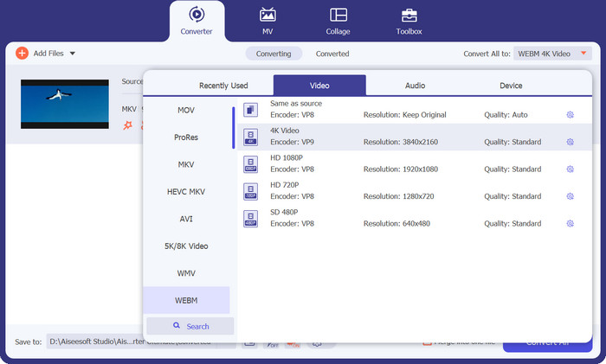
Task: Click the Collage layout icon
Action: tap(338, 15)
